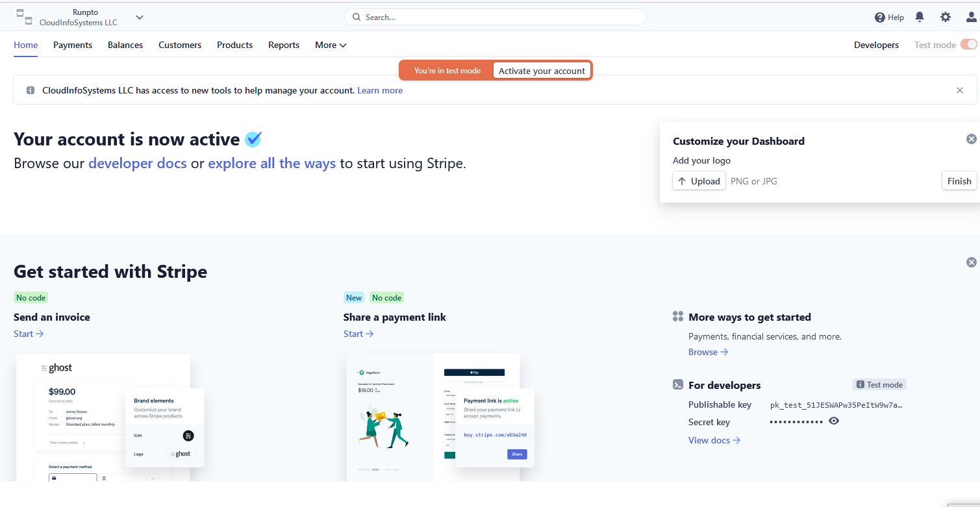The image size is (980, 507).
Task: Open the user profile avatar menu
Action: pos(970,17)
